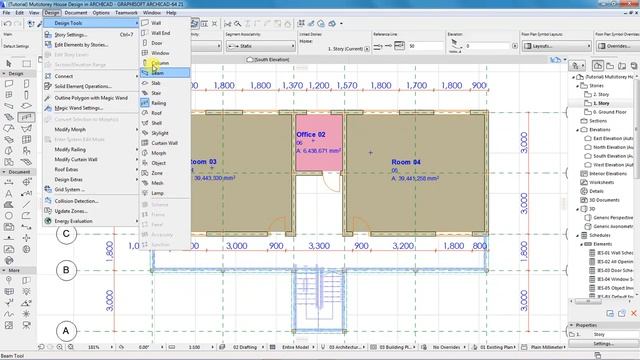
Task: Click the Trace reference icon above Navigator
Action: click(555, 60)
